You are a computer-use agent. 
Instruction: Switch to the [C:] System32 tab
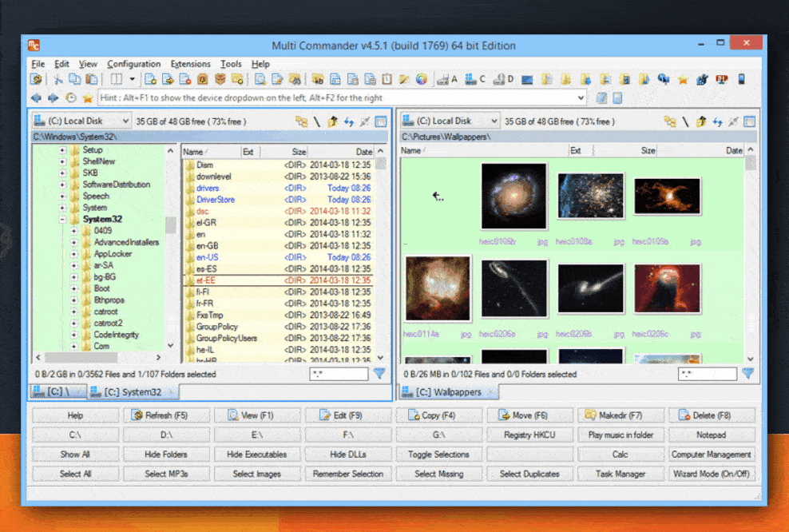133,391
